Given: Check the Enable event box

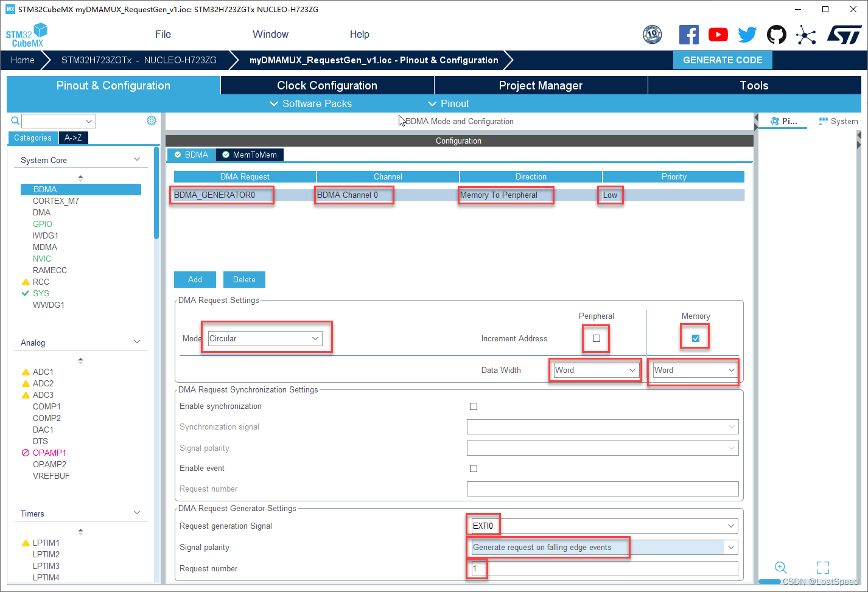Looking at the screenshot, I should [x=474, y=468].
